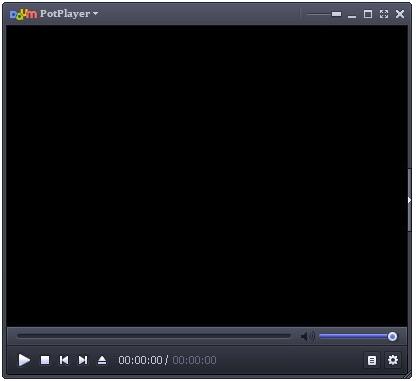Click the elapsed time 00:00:00 display

(x=140, y=360)
